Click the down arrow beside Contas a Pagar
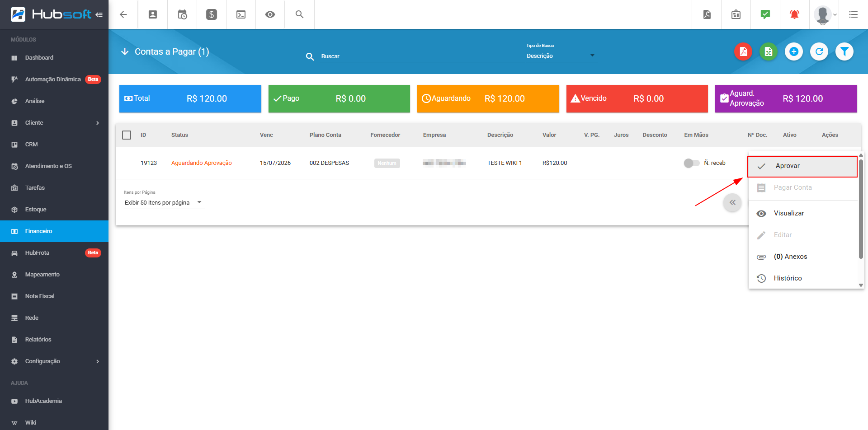This screenshot has width=868, height=430. (x=125, y=51)
